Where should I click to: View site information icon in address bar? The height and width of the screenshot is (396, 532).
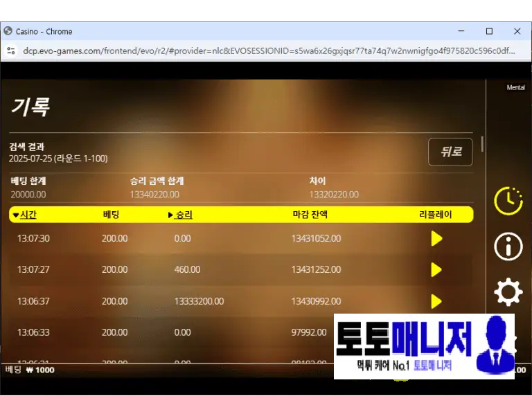11,51
